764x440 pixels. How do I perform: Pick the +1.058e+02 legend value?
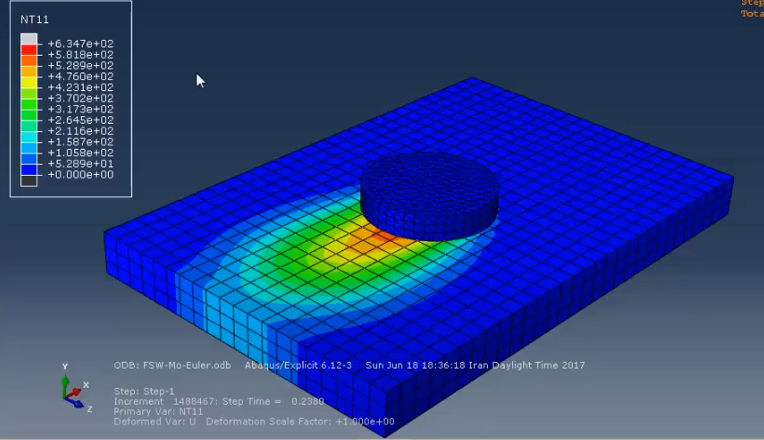pyautogui.click(x=80, y=153)
